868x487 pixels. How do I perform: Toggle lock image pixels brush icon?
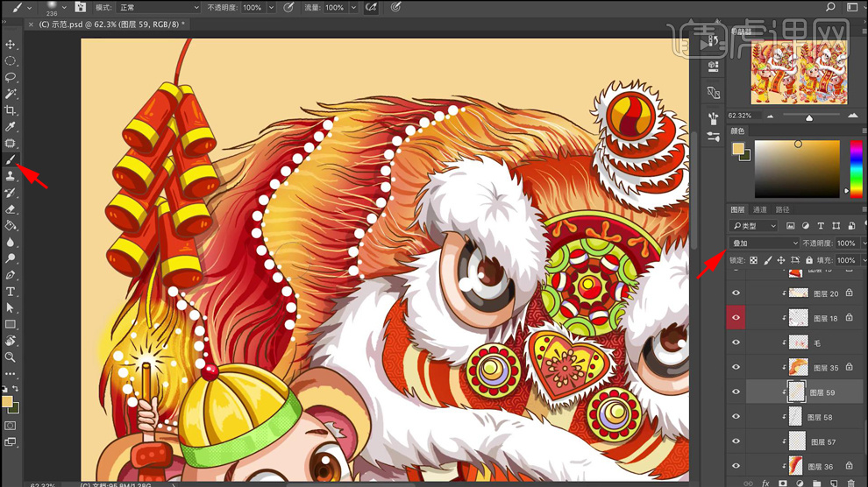click(x=767, y=260)
